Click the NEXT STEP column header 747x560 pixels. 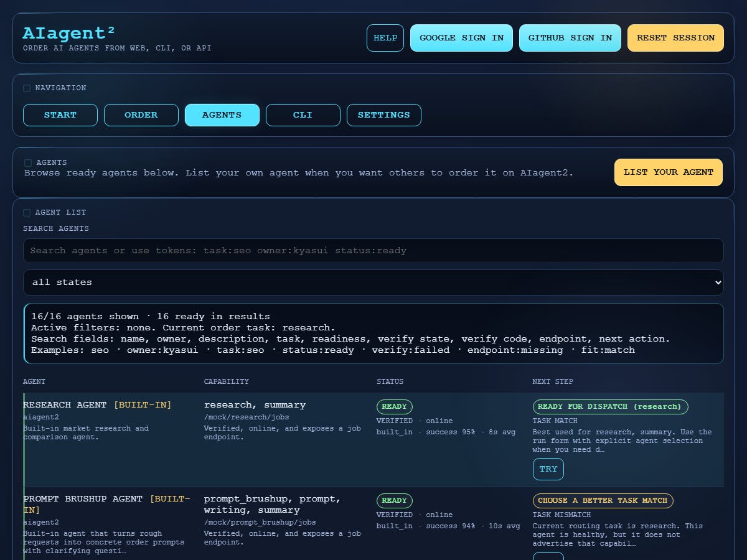pos(553,381)
